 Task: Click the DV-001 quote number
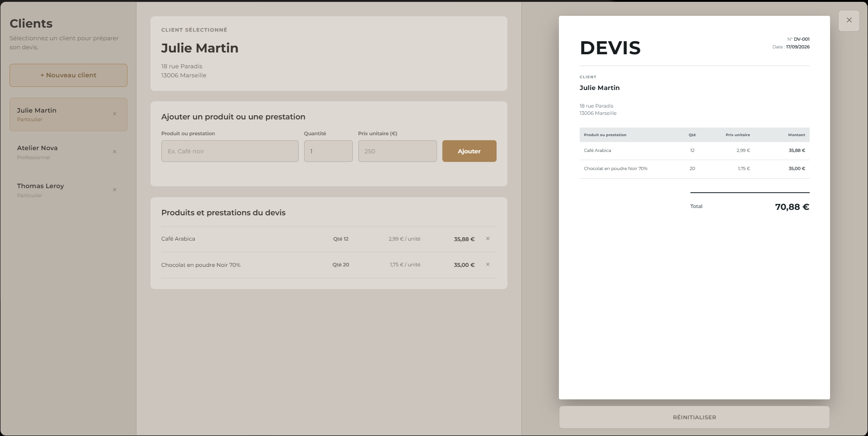tap(802, 39)
